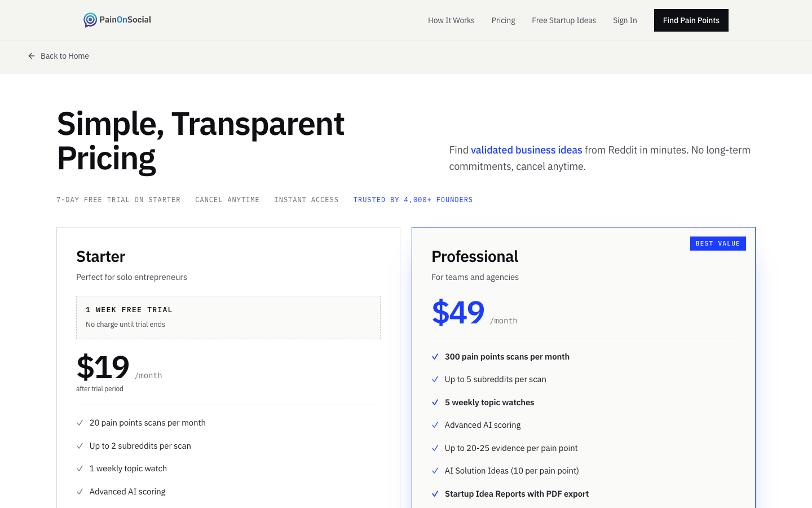Click 7-DAY FREE TRIAL ON STARTER text

(118, 200)
